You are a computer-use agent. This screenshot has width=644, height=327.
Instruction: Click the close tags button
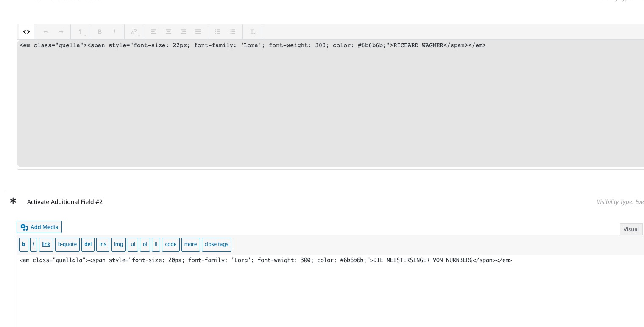(x=216, y=244)
